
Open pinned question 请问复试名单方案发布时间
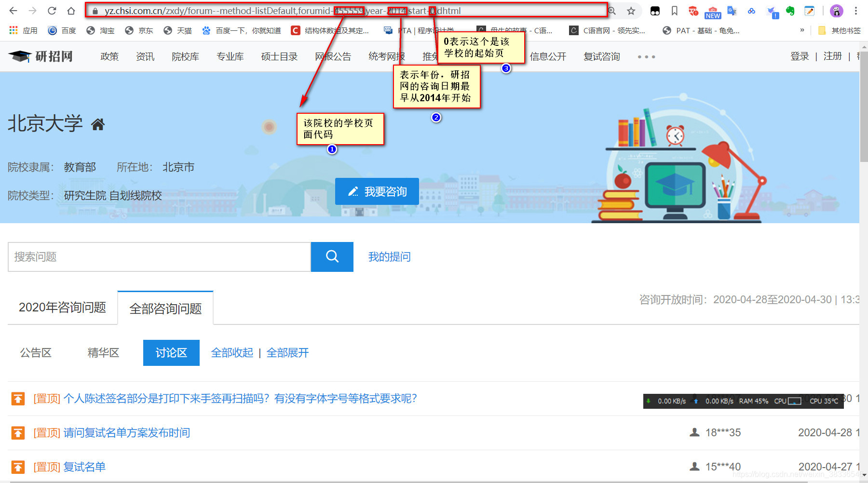[x=127, y=433]
